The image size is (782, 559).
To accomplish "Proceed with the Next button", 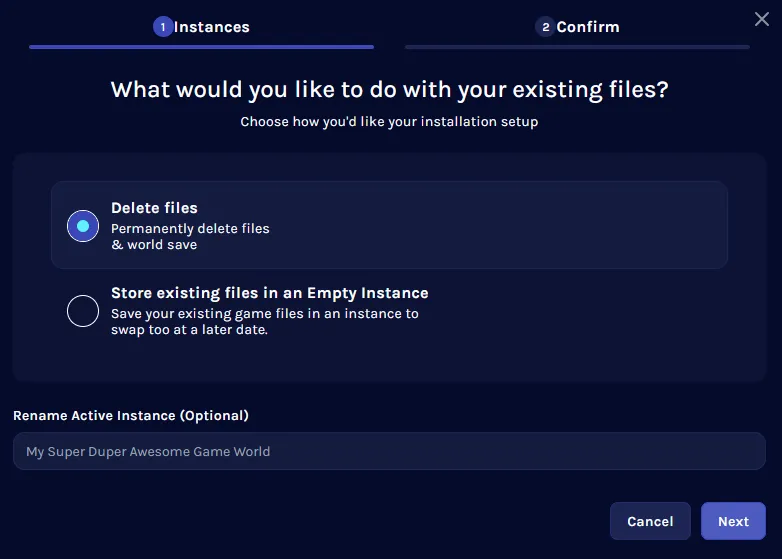I will coord(733,521).
